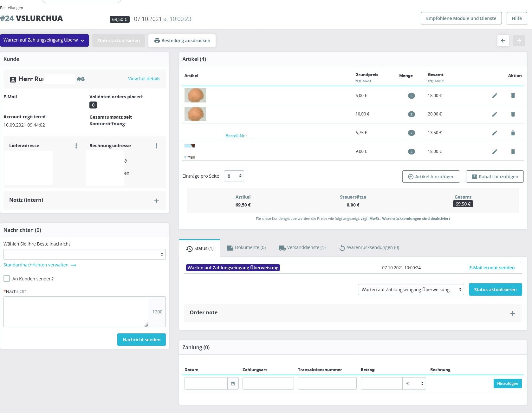Go to next order arrow
The image size is (532, 413).
[x=519, y=41]
